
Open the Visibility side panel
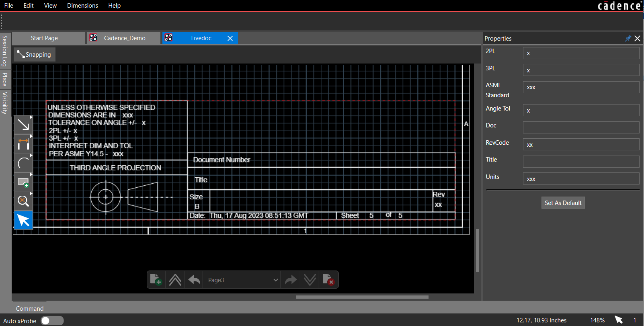5,103
